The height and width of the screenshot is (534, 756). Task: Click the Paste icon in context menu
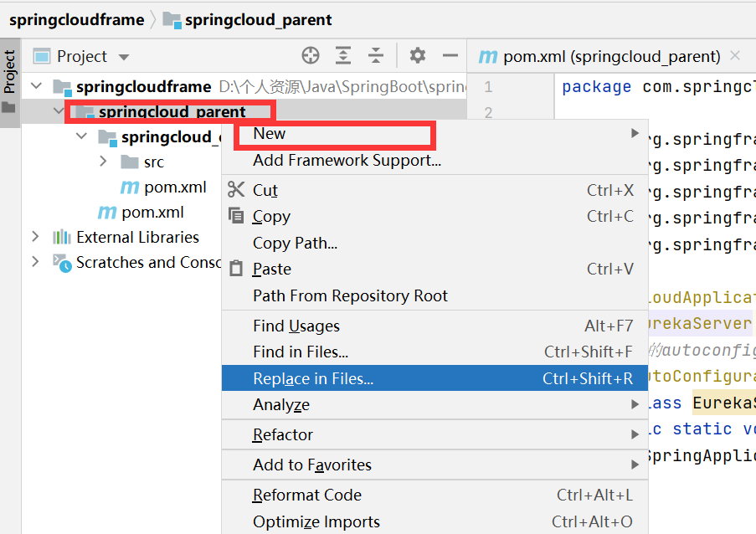(238, 270)
